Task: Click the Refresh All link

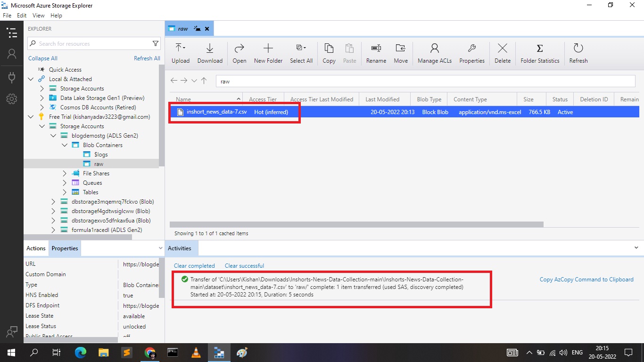Action: [x=147, y=58]
